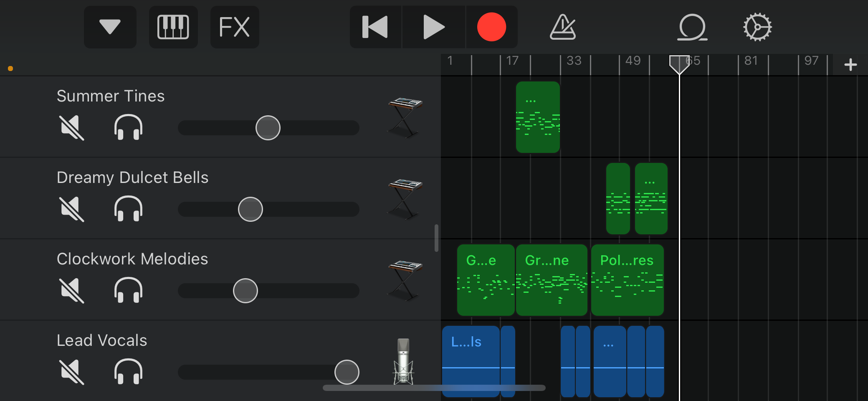The height and width of the screenshot is (401, 868).
Task: Open the song navigation dropdown triangle
Action: (110, 27)
